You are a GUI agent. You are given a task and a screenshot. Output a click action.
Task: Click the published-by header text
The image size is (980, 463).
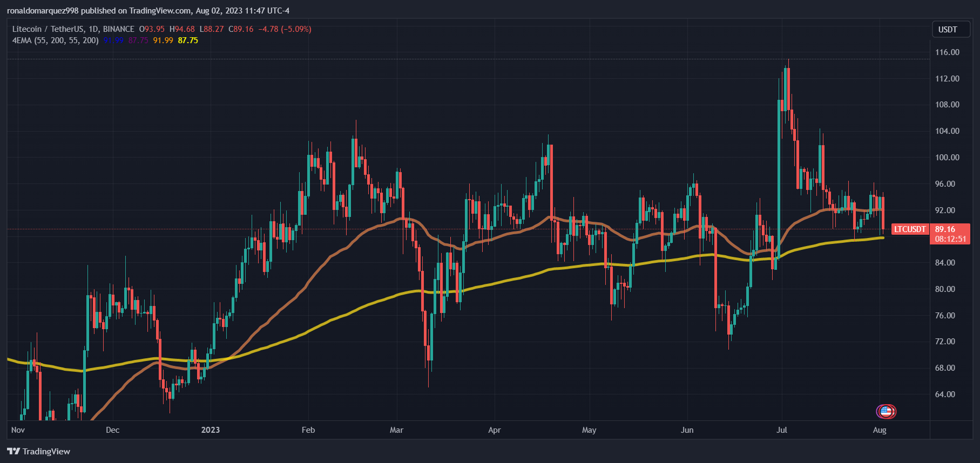148,11
